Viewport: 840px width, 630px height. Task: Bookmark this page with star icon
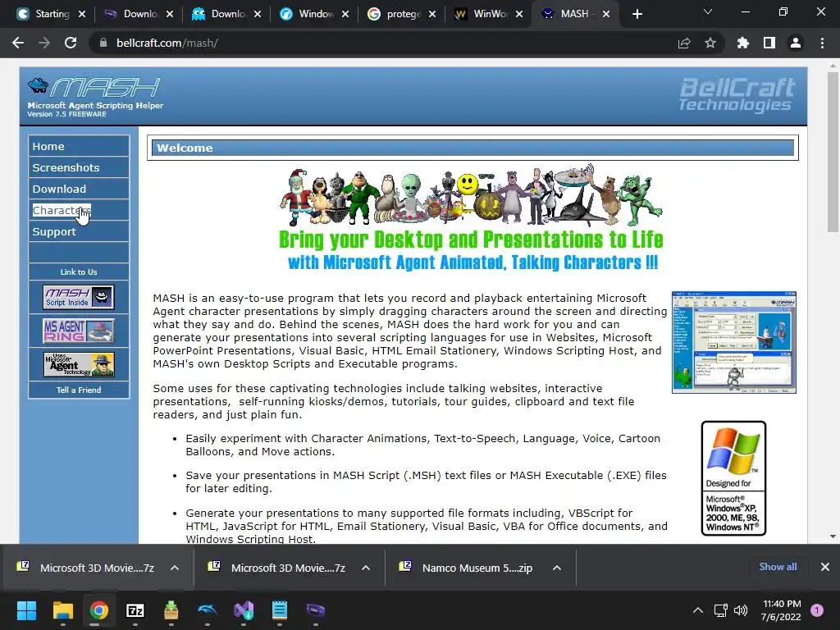coord(710,43)
